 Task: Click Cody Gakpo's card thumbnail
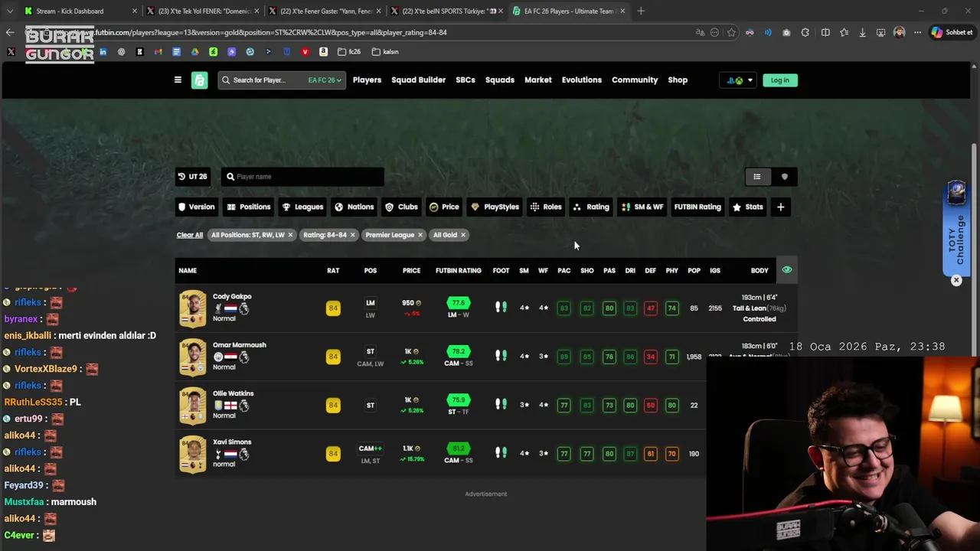tap(192, 308)
